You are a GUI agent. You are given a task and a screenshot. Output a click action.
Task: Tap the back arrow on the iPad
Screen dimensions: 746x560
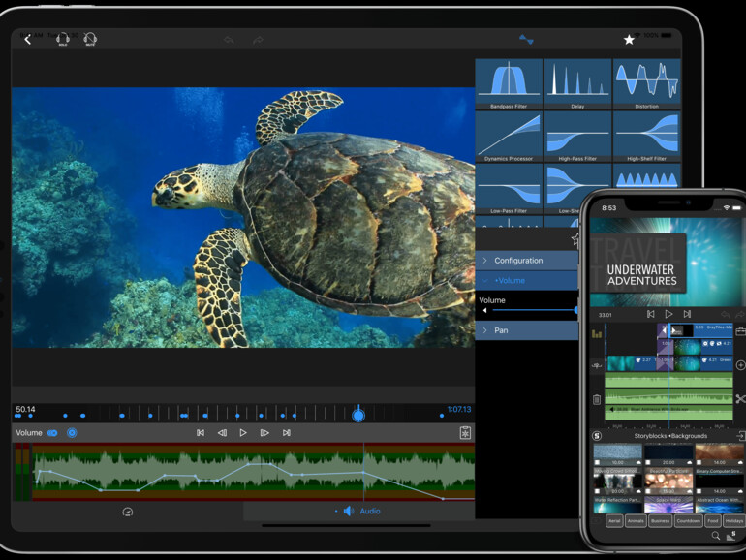pos(27,40)
